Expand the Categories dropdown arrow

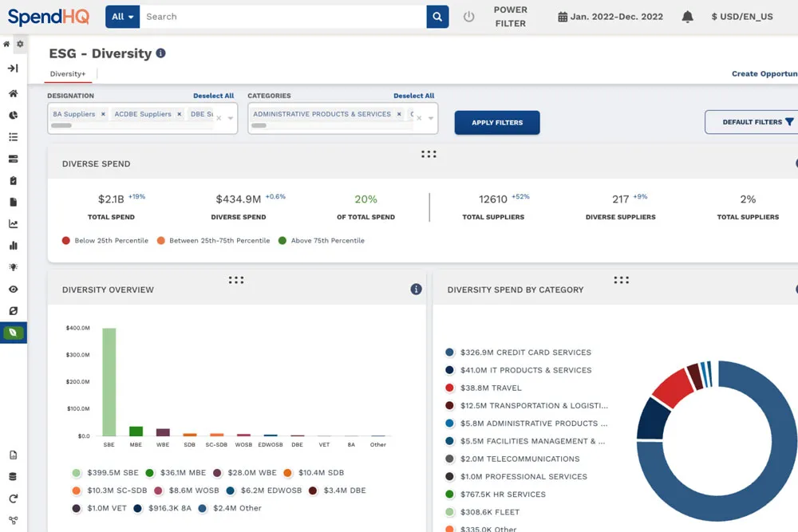pyautogui.click(x=431, y=118)
